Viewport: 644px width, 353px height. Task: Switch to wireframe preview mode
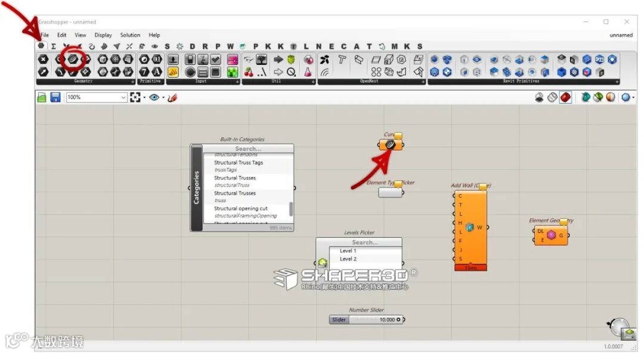point(552,97)
